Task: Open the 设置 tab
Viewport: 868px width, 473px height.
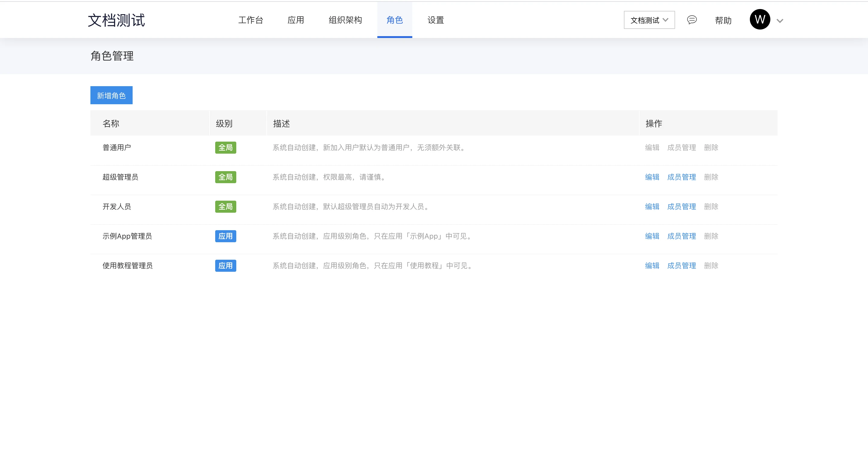Action: coord(435,20)
